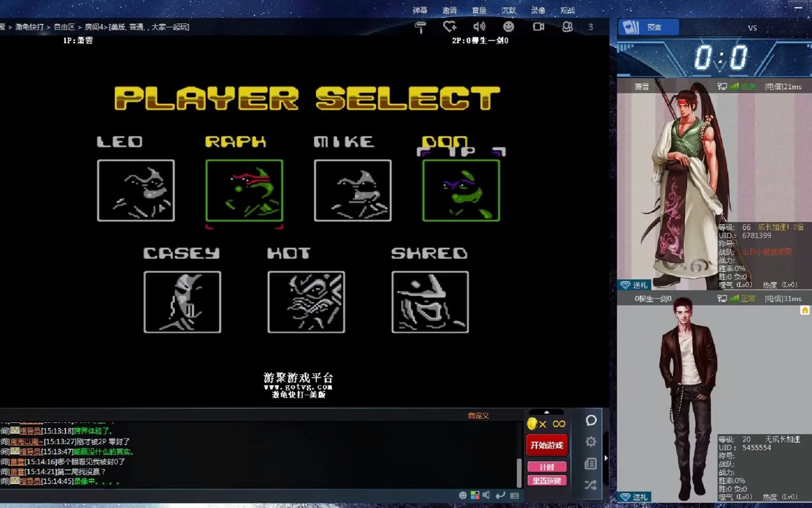Click 指导员 name in the 15:14:45 chat line
Viewport: 812px width, 508px height.
point(30,482)
